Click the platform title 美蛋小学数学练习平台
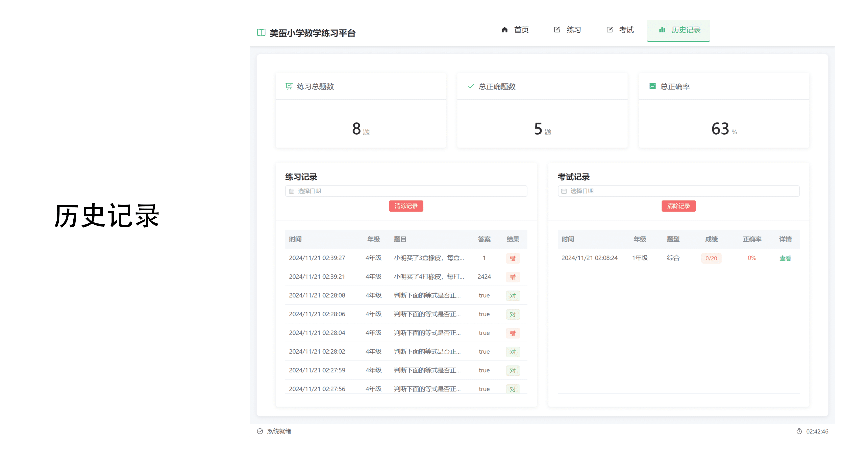Screen dimensions: 868x457 click(312, 33)
